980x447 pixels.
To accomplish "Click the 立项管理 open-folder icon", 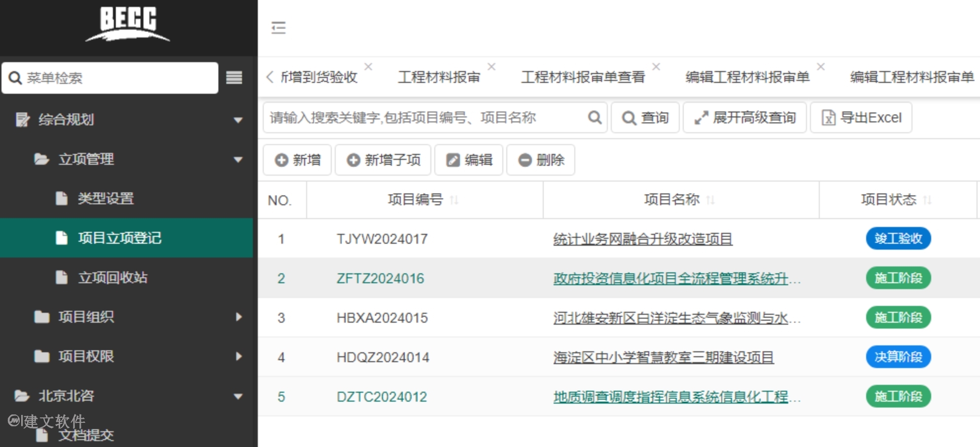I will pos(41,159).
